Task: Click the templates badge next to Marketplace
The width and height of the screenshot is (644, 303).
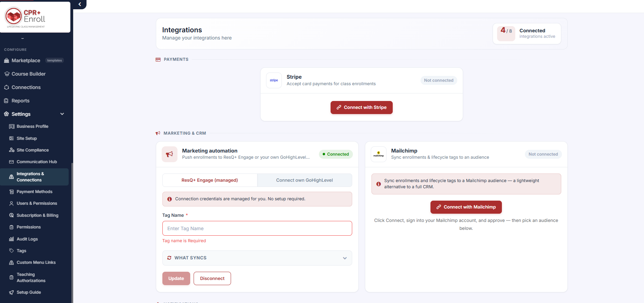Action: point(55,60)
